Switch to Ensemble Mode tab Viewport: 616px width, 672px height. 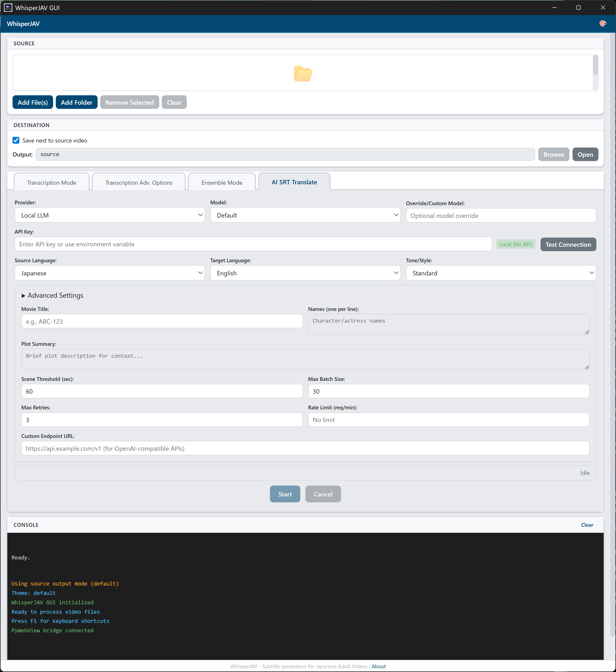pos(222,183)
